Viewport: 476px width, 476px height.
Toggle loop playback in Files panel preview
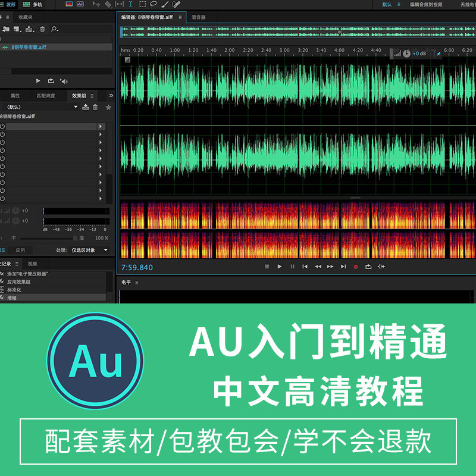[51, 81]
